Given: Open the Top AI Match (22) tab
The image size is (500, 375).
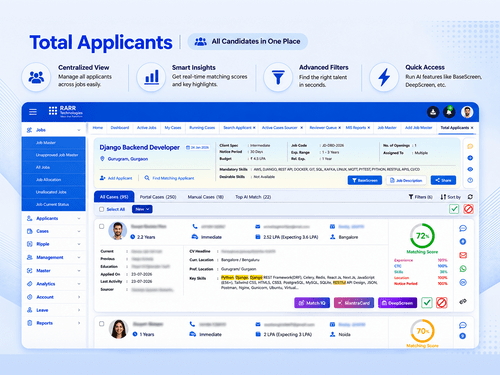Looking at the screenshot, I should [253, 197].
